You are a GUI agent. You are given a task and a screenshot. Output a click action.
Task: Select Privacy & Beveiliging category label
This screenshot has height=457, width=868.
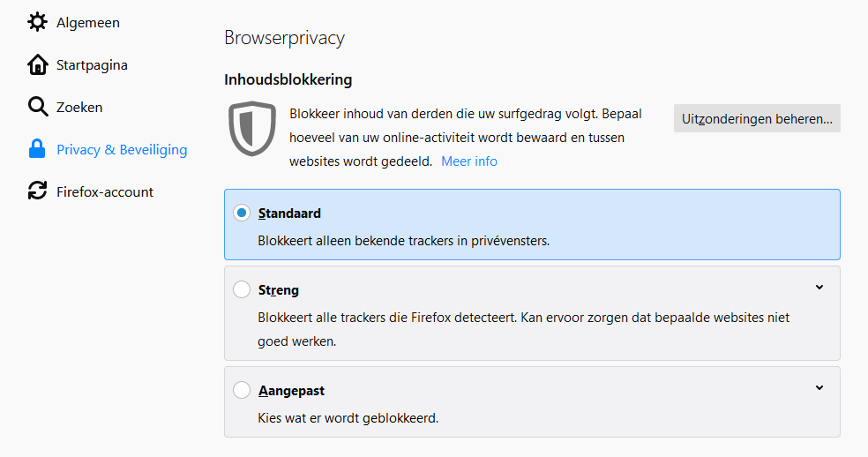tap(122, 149)
